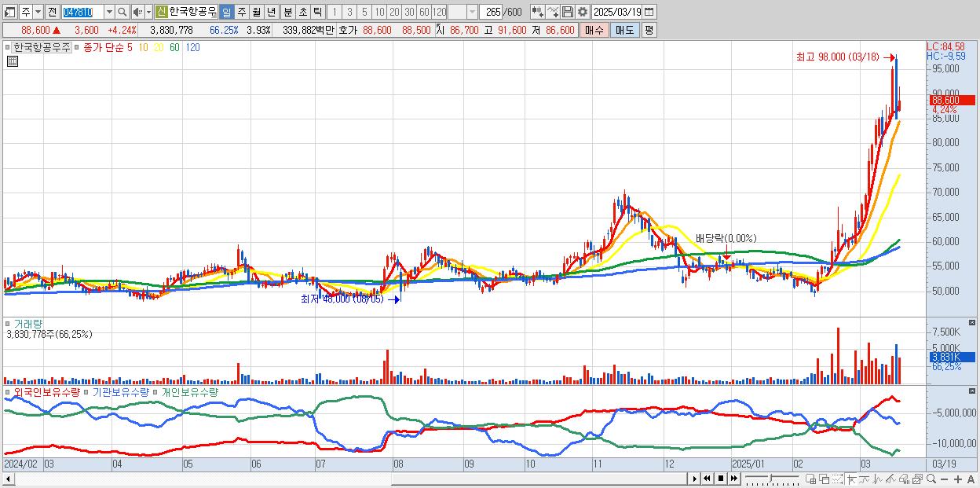Expand the stock code history dropdown
This screenshot has height=488, width=980.
[109, 12]
